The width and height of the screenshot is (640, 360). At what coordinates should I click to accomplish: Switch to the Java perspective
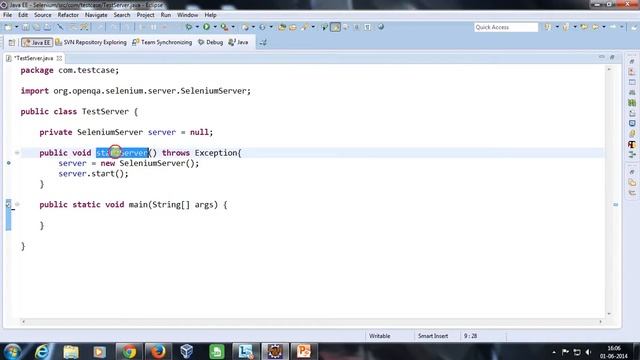[238, 42]
